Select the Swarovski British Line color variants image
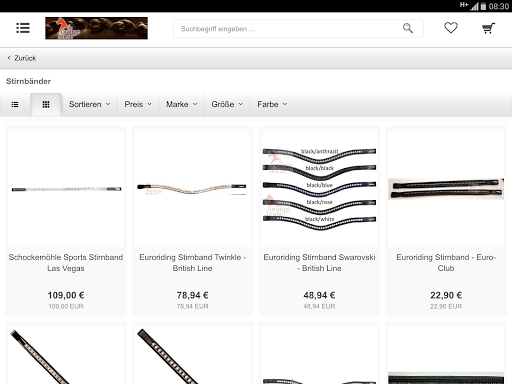The width and height of the screenshot is (512, 384). [319, 189]
